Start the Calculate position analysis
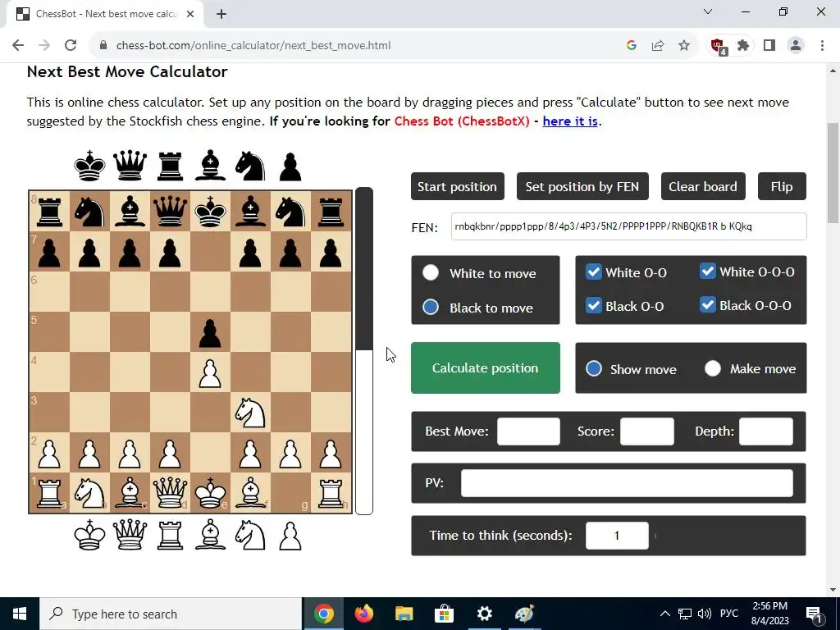This screenshot has width=840, height=630. pos(486,368)
